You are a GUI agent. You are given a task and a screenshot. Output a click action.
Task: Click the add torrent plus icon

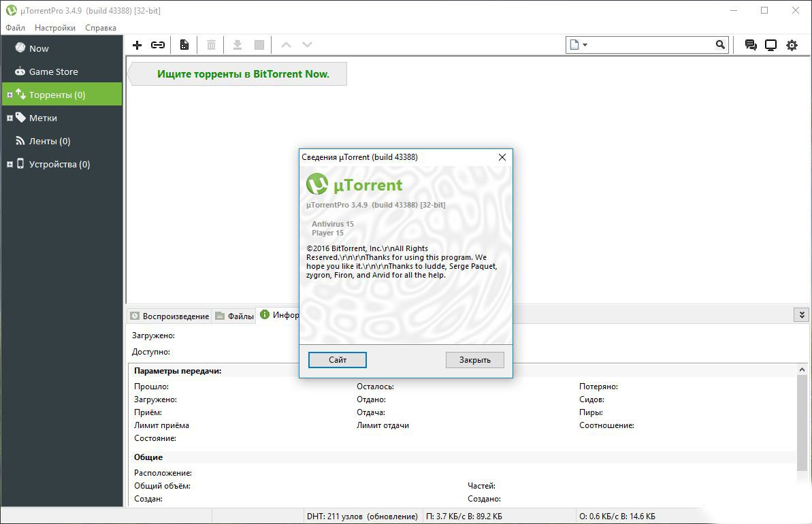(x=137, y=45)
